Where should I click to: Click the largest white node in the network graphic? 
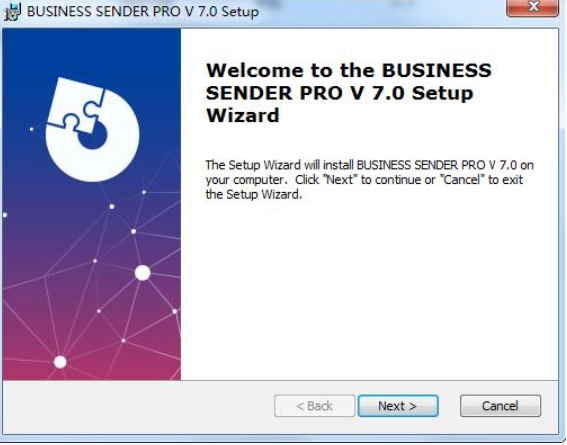tap(142, 273)
